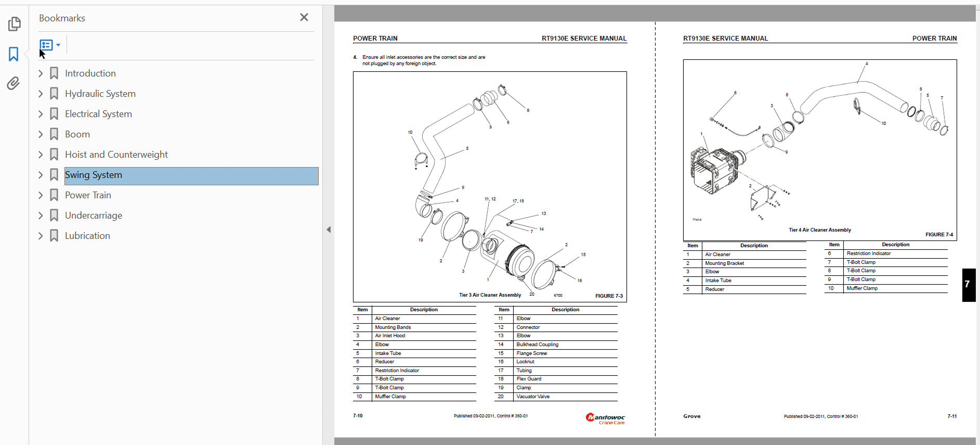Image resolution: width=980 pixels, height=445 pixels.
Task: Click the bookmark icon beside Electrical System
Action: (54, 114)
